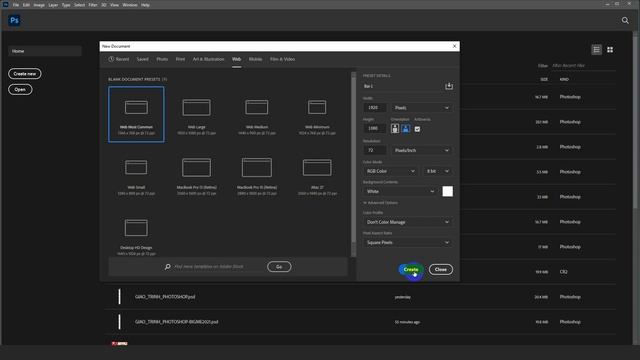This screenshot has width=640, height=360.
Task: Open the Pixel Aspect Ratio dropdown Square Pixels
Action: (407, 242)
